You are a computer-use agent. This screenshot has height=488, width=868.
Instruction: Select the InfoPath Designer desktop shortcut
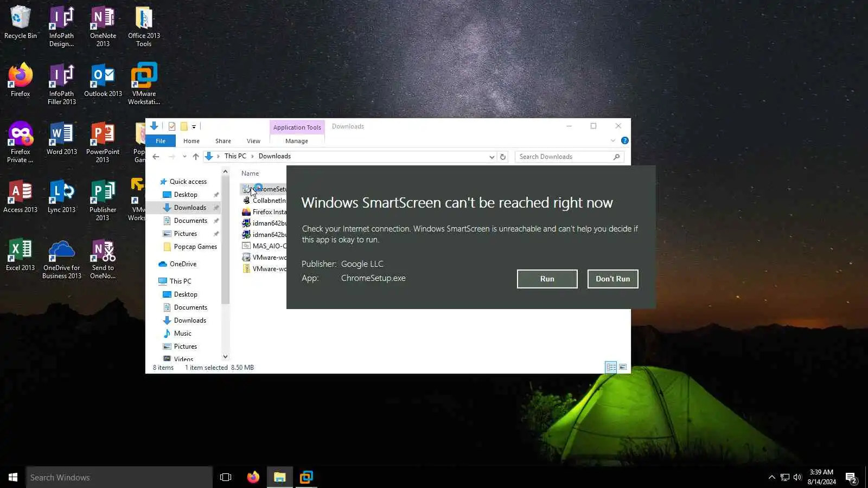click(61, 27)
